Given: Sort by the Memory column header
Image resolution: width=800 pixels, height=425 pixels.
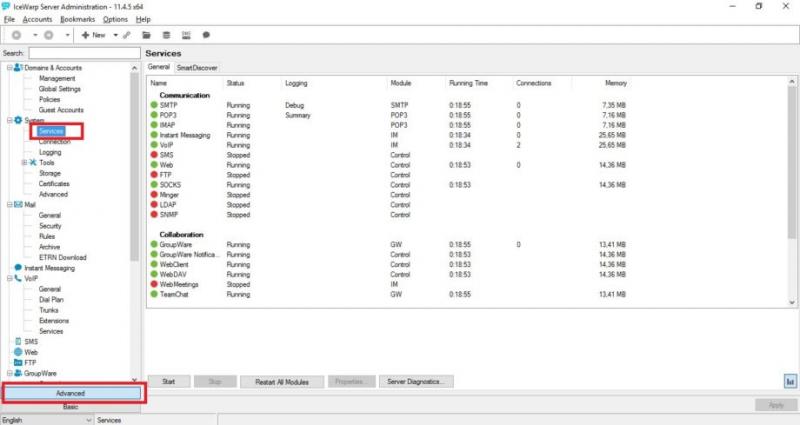Looking at the screenshot, I should click(x=616, y=83).
